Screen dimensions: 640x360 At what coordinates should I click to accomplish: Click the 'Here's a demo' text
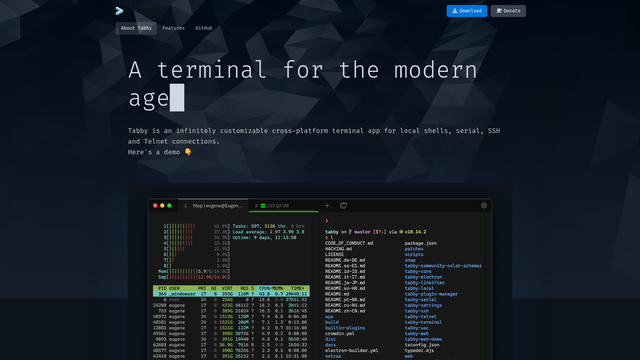coord(153,152)
